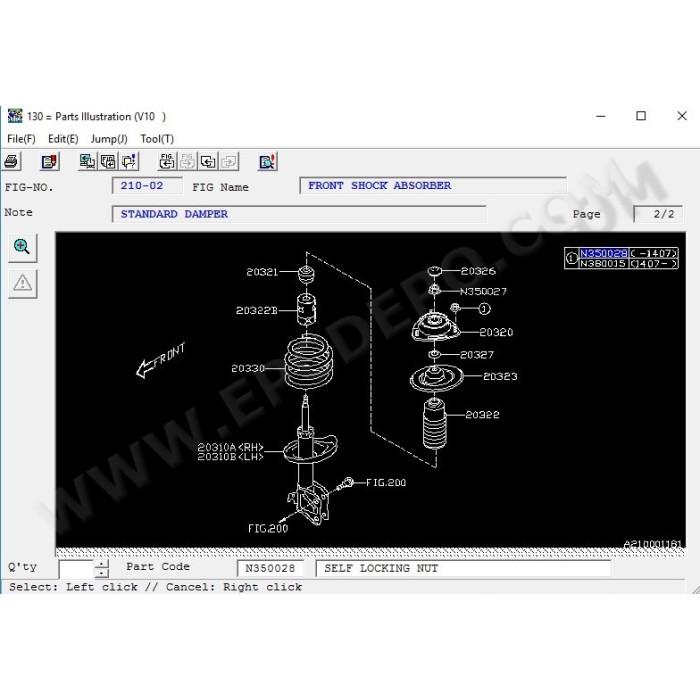Select part 20321 in the diagram
Screen dimensions: 700x700
click(x=262, y=272)
